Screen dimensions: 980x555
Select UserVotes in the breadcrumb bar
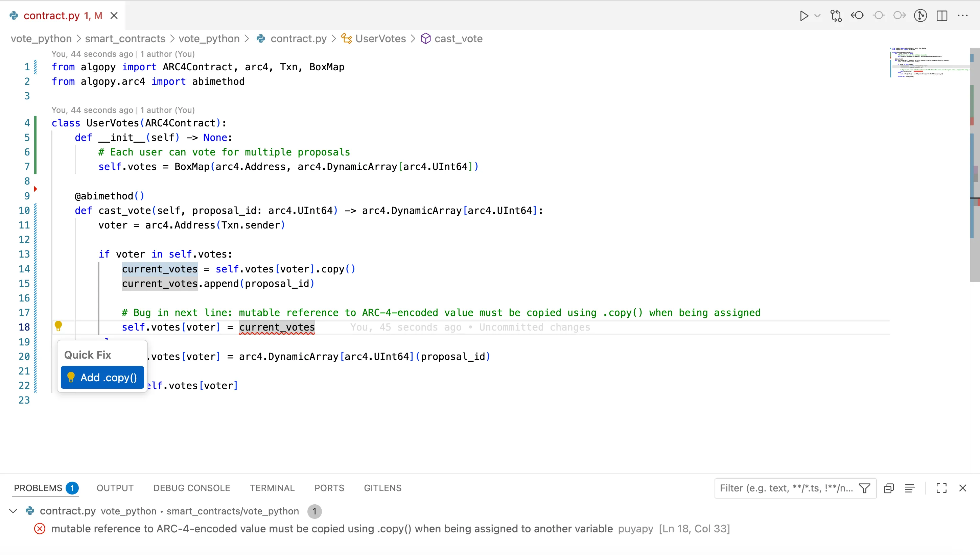(x=380, y=39)
